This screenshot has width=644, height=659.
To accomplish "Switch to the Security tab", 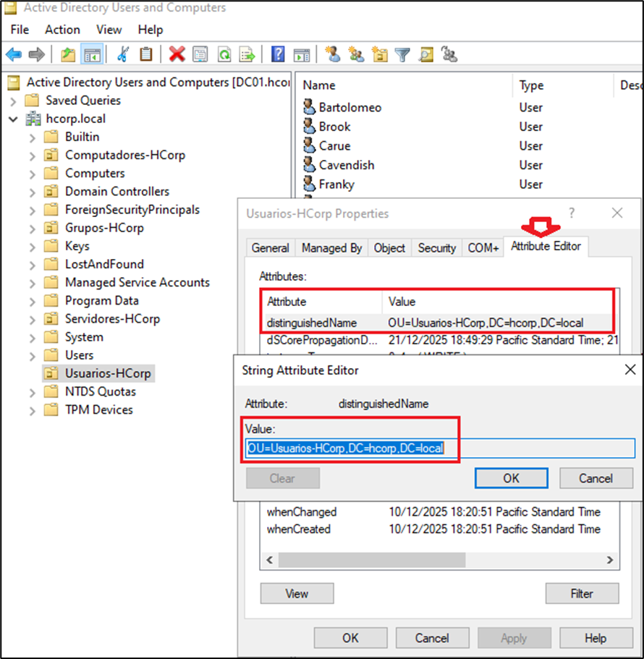I will [x=436, y=247].
